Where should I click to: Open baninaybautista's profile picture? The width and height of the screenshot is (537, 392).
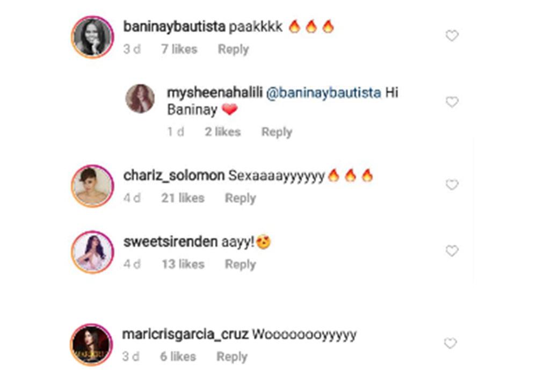[92, 37]
